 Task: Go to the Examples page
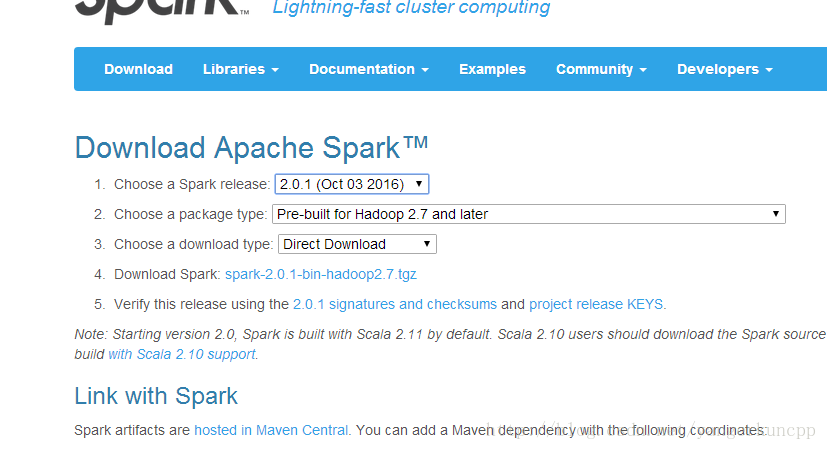492,69
